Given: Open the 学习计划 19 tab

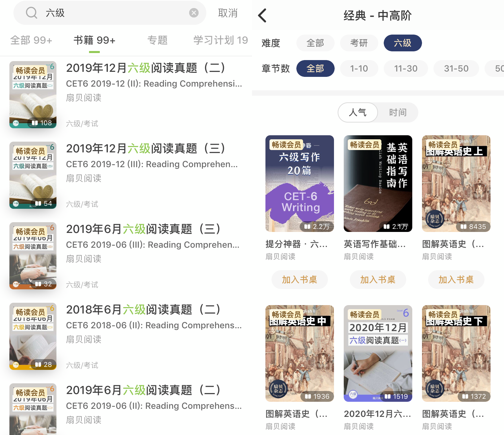Looking at the screenshot, I should tap(220, 40).
